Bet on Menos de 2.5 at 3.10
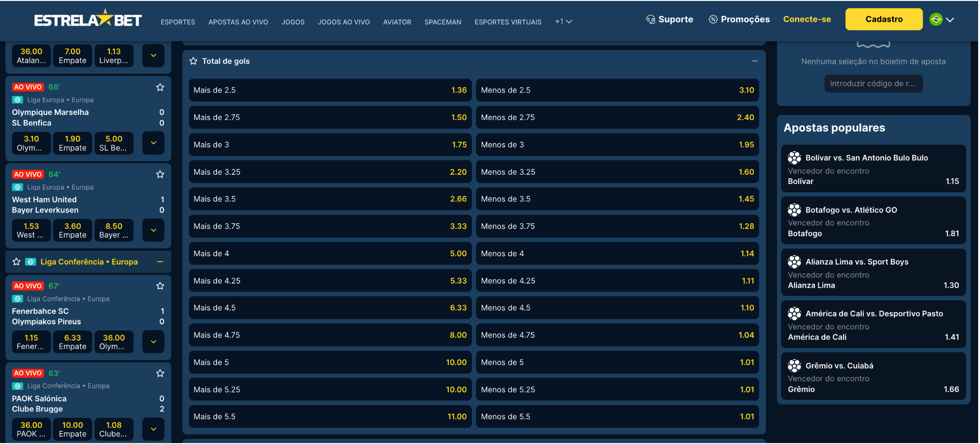The height and width of the screenshot is (444, 980). [x=617, y=90]
